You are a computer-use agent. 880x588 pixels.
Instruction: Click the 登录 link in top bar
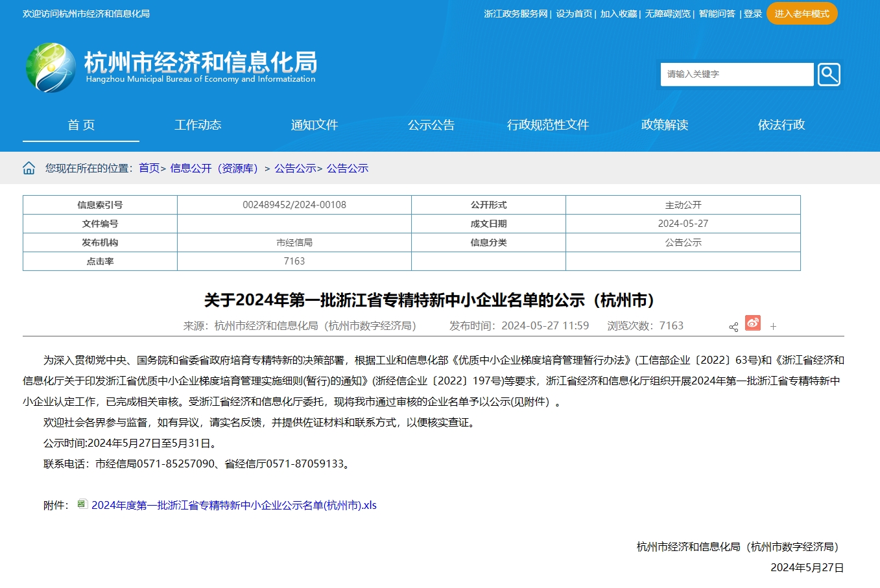753,14
